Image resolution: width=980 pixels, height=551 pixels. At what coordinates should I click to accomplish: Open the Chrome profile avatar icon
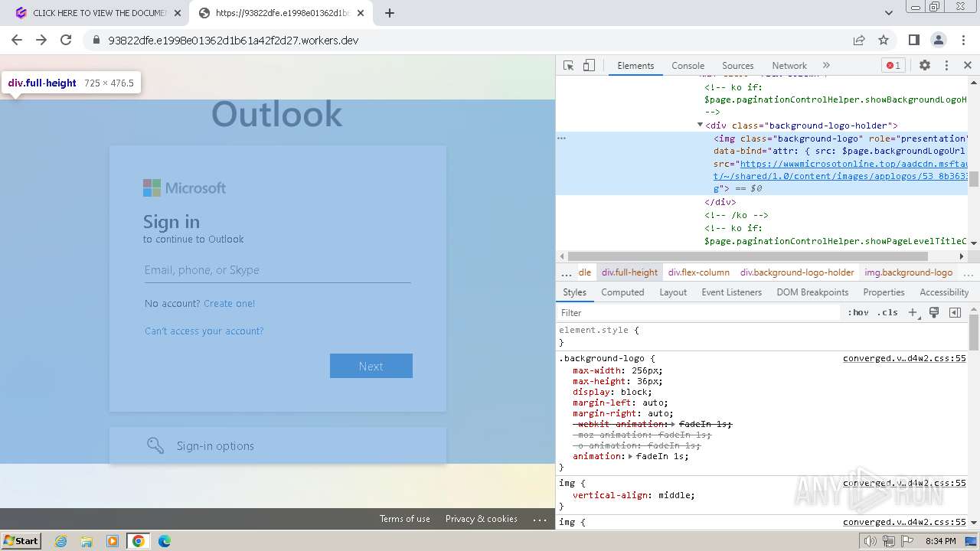pyautogui.click(x=938, y=40)
